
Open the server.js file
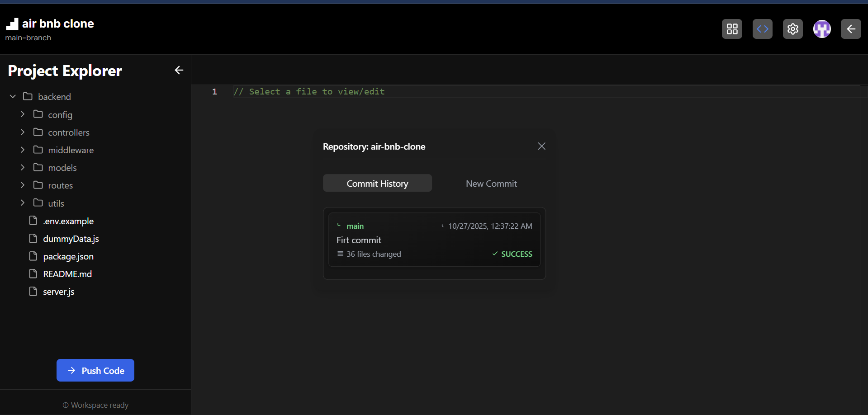(x=59, y=292)
